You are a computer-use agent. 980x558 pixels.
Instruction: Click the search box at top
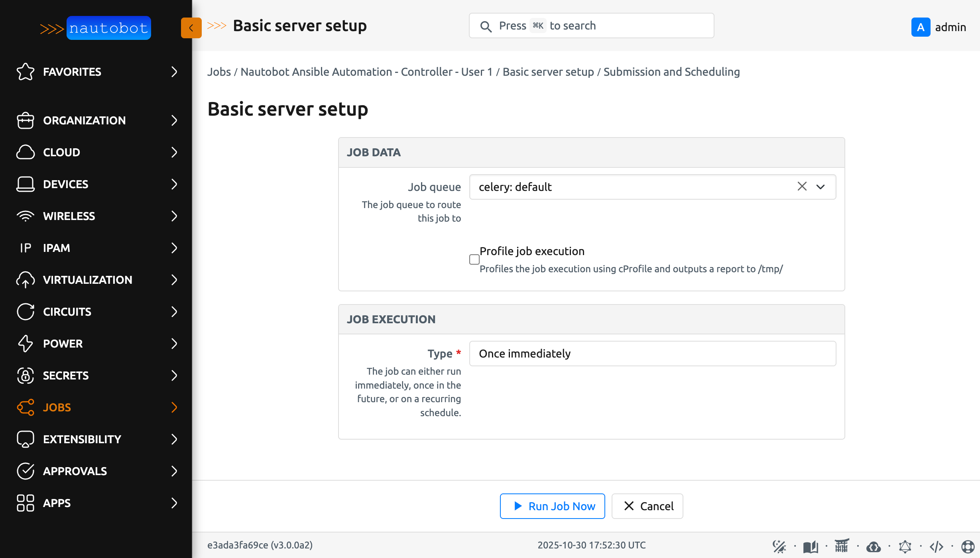coord(591,26)
